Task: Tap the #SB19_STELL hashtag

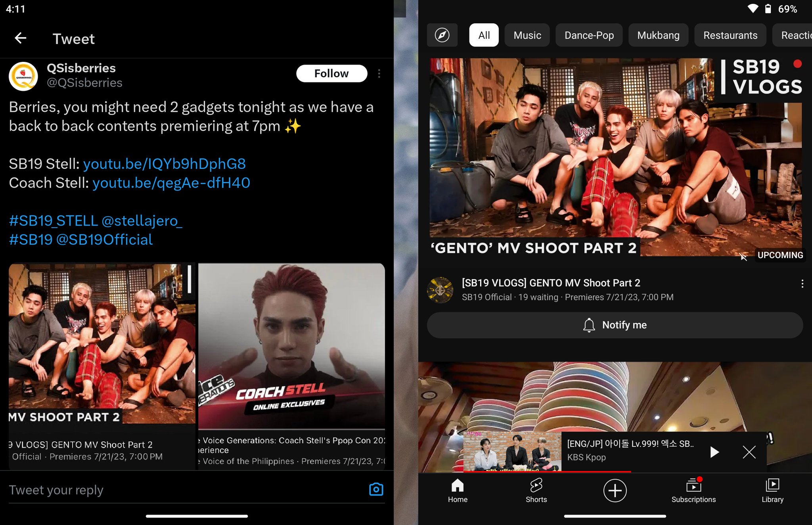Action: click(x=53, y=220)
